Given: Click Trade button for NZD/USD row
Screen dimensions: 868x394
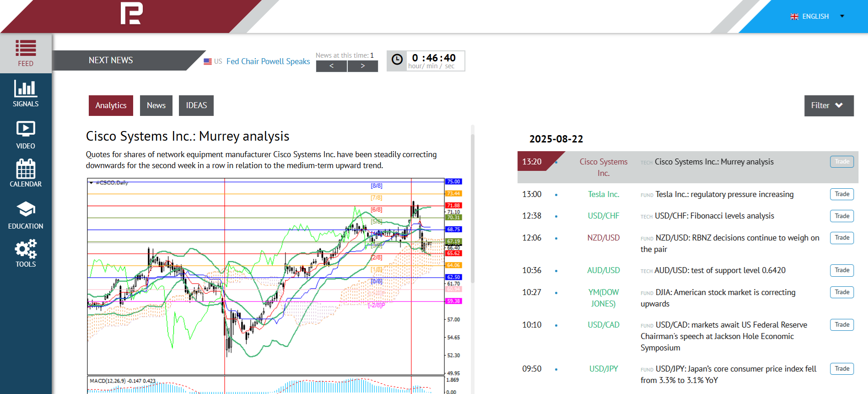Looking at the screenshot, I should pos(841,238).
